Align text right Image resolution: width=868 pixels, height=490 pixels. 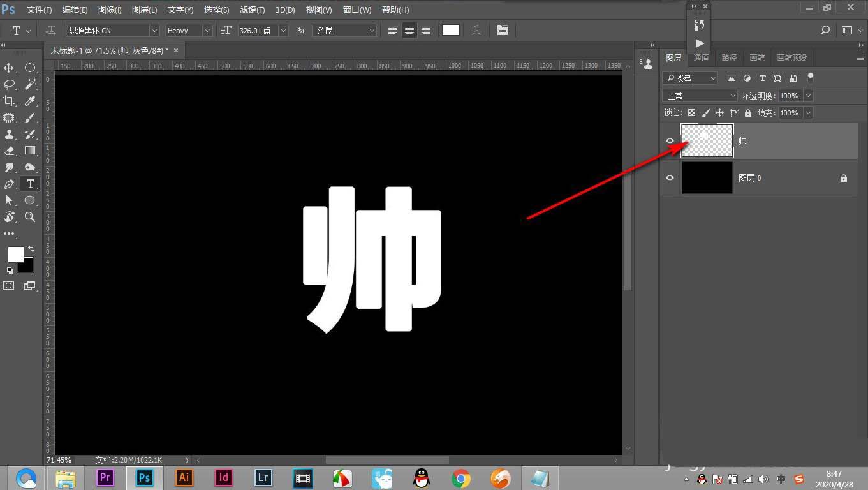pyautogui.click(x=426, y=30)
